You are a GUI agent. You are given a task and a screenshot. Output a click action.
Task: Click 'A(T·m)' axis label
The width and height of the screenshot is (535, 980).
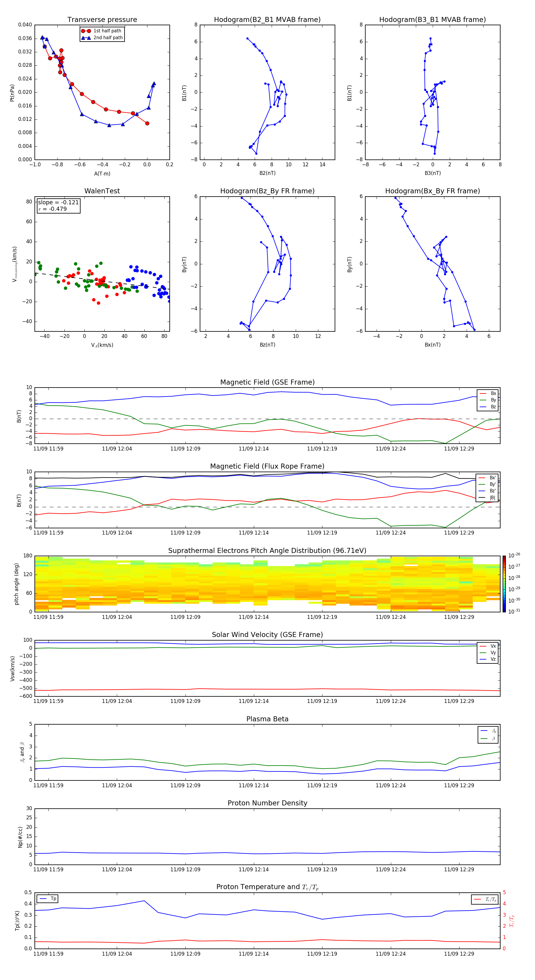(x=102, y=174)
